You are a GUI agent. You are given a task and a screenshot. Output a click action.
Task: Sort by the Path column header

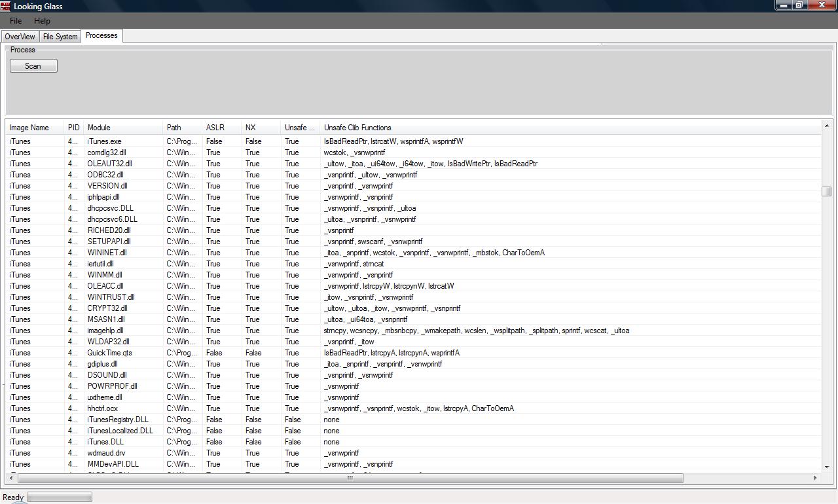[182, 128]
